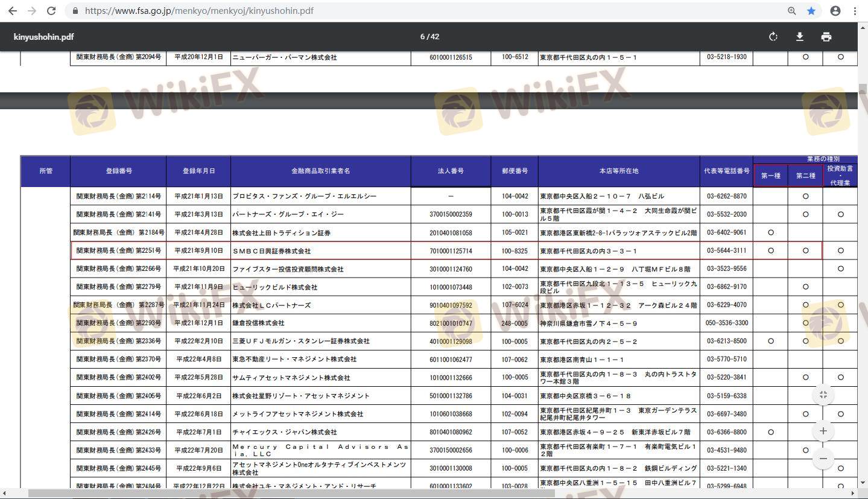This screenshot has height=499, width=868.
Task: Select 株式会社星野リゾート・アセットマネジメント
Action: click(301, 396)
